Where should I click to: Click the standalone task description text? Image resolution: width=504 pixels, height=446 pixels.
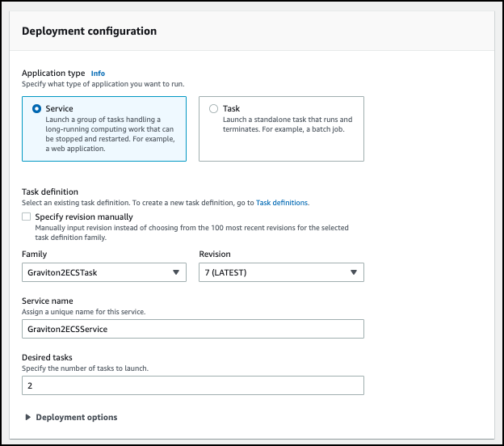pos(288,124)
